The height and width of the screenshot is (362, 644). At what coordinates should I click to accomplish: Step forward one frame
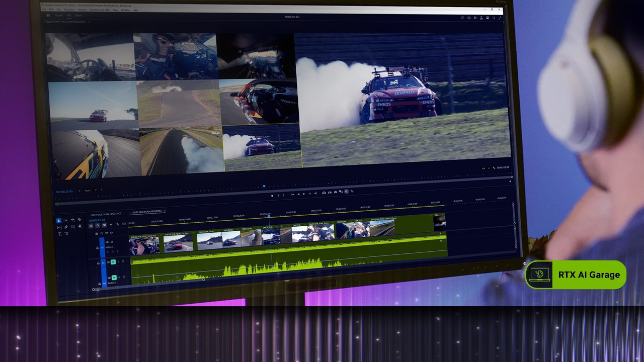[309, 194]
